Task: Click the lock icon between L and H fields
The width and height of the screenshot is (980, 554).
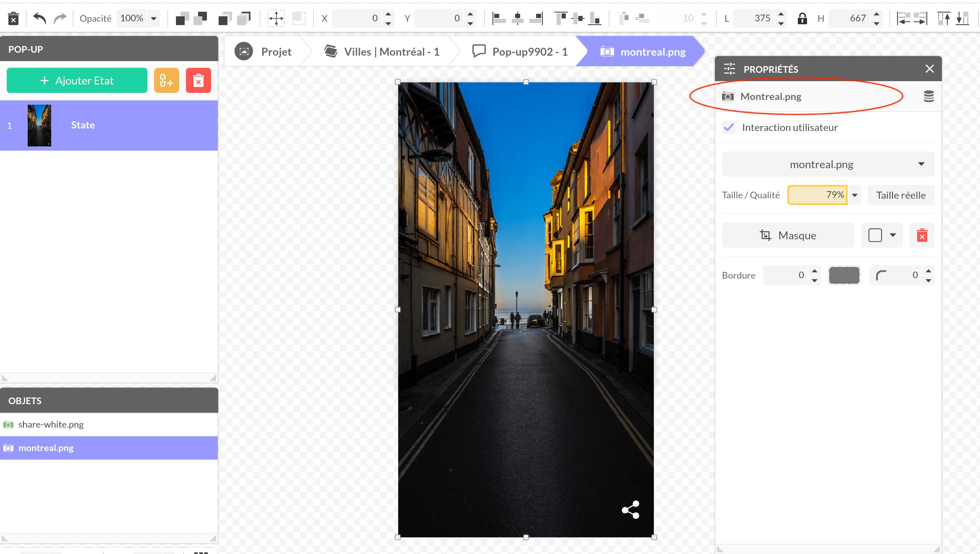Action: coord(803,18)
